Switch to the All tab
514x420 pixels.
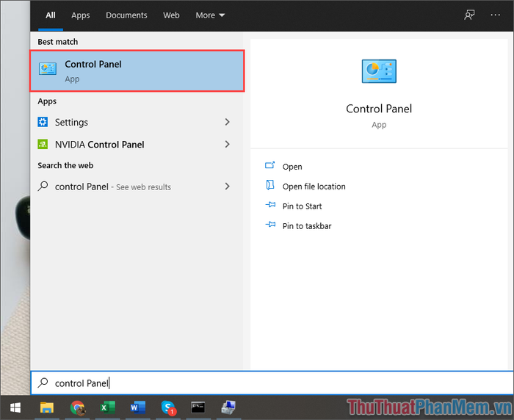click(51, 15)
